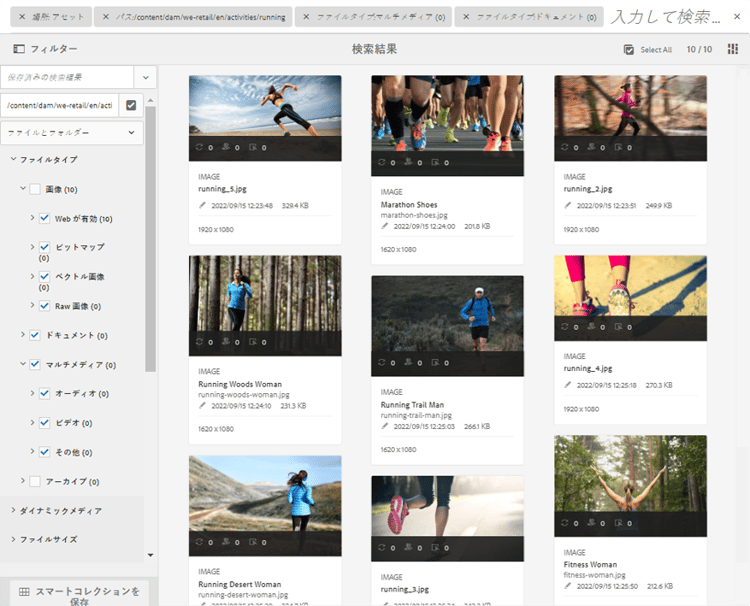This screenshot has height=606, width=750.
Task: Expand the Dynamic Media section
Action: point(13,510)
